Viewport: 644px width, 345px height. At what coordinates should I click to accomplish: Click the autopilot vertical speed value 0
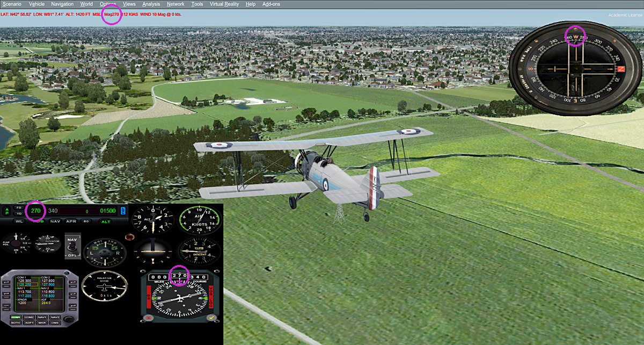(x=87, y=212)
